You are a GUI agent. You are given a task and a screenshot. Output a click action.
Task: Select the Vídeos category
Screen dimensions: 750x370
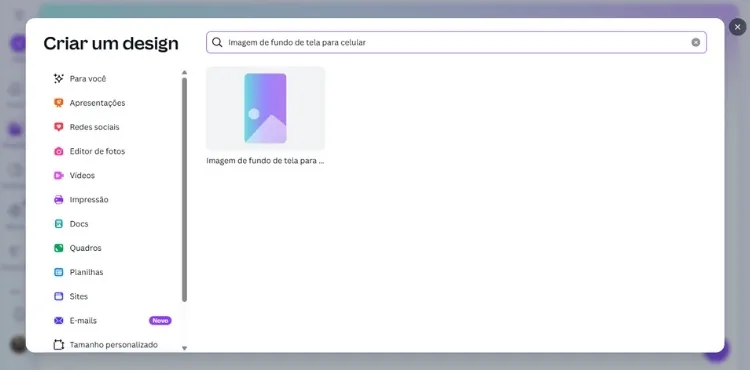tap(82, 175)
